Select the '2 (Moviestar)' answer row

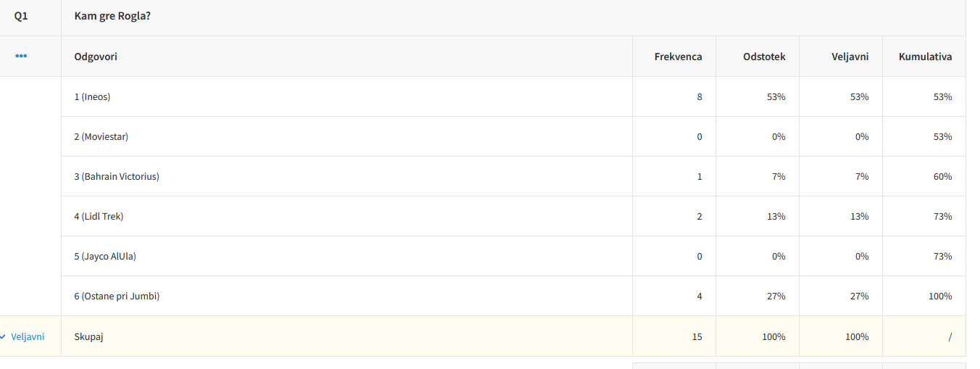101,136
